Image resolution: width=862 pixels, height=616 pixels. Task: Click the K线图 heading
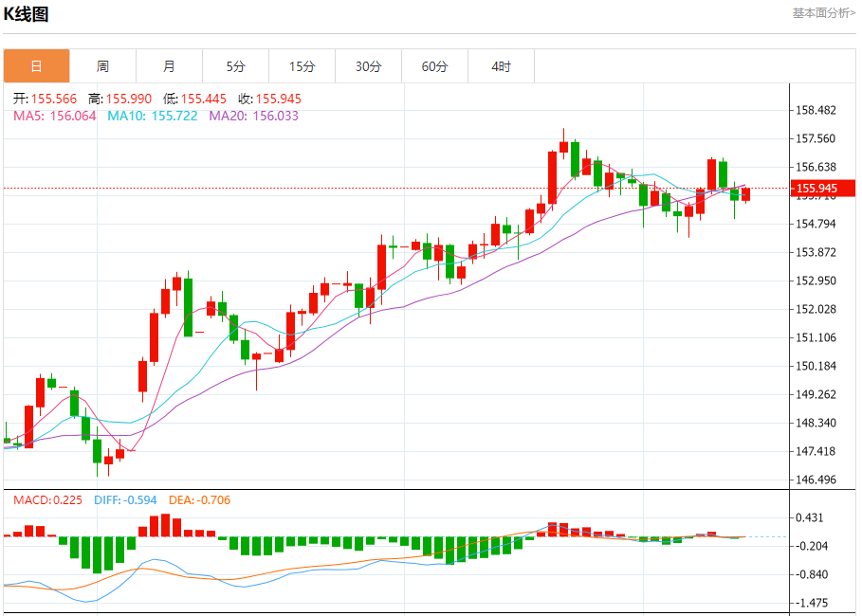27,14
